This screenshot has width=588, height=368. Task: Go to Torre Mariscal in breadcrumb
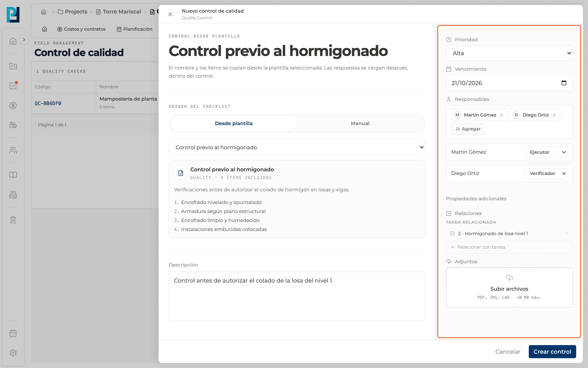click(119, 12)
